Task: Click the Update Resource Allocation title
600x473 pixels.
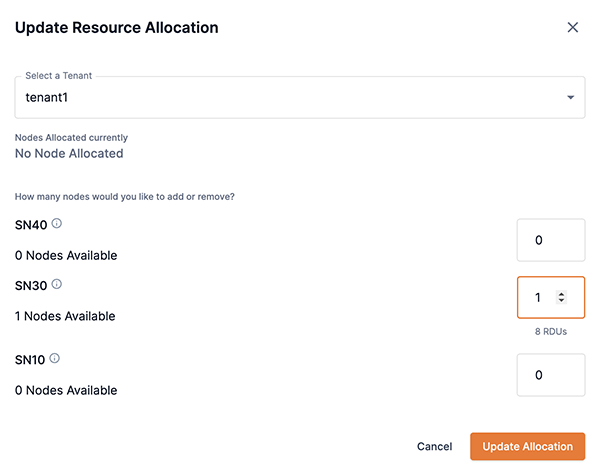Action: (117, 28)
